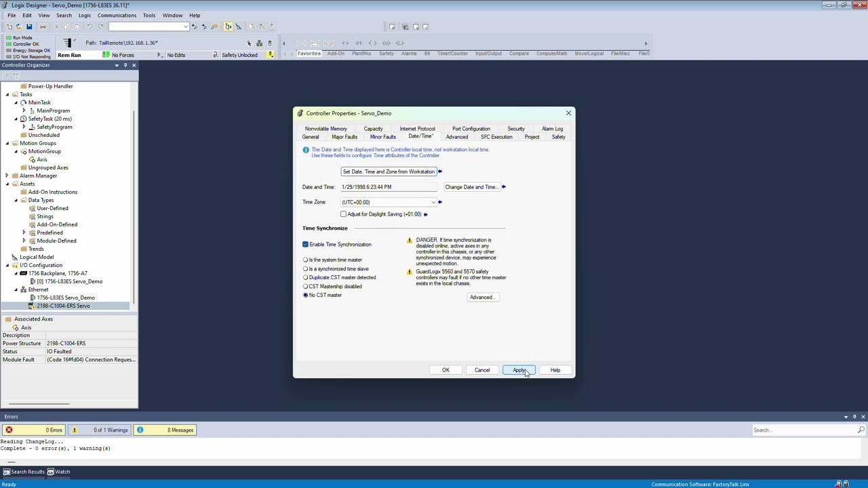Click the Redo arrow icon
Screen dimensions: 868x488
(100, 26)
